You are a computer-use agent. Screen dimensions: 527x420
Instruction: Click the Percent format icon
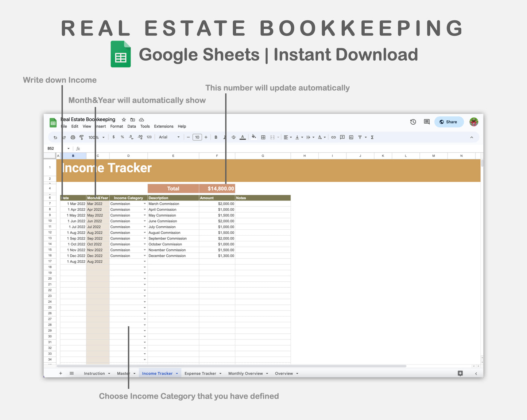click(122, 137)
